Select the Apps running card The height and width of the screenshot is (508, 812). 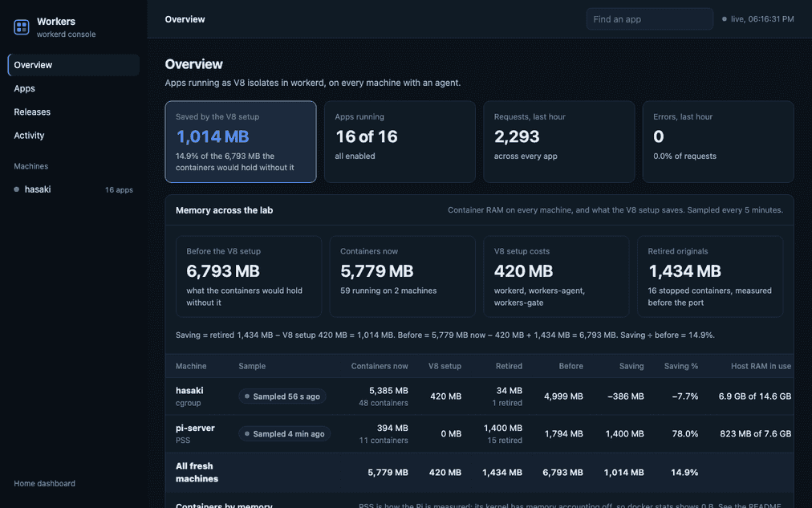pos(400,142)
